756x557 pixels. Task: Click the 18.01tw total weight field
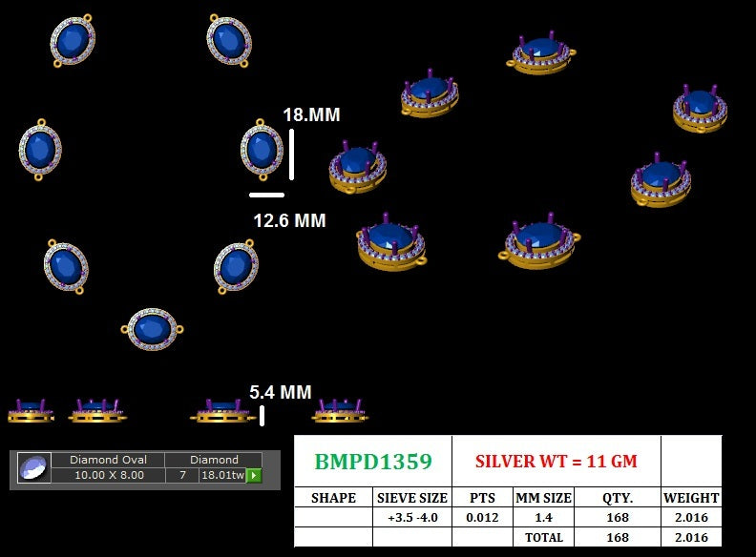[220, 475]
